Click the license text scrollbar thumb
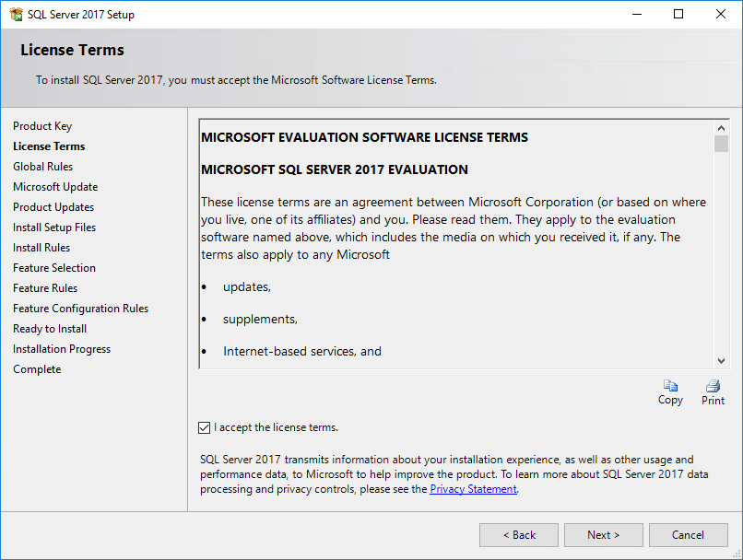The height and width of the screenshot is (560, 743). click(721, 144)
